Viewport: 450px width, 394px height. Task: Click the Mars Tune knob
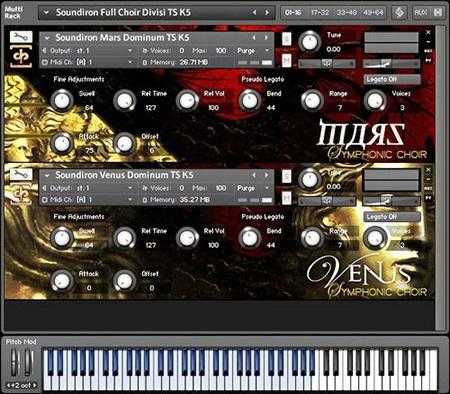[310, 42]
